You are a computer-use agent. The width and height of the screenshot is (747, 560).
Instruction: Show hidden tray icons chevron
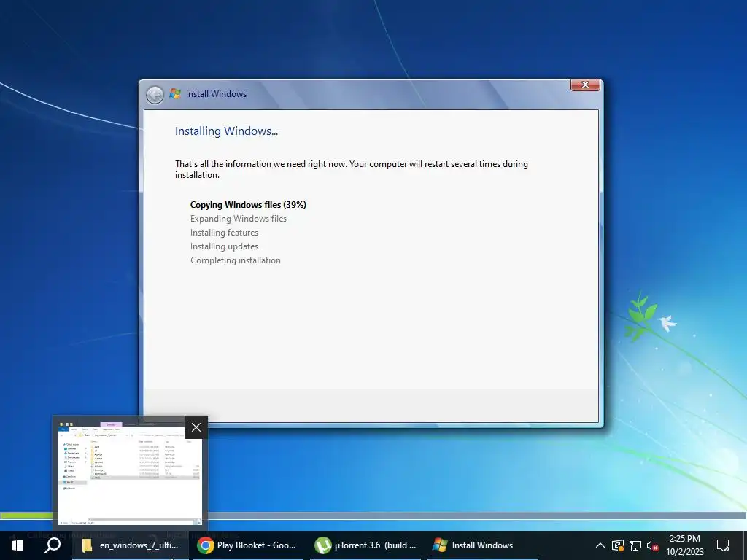(600, 545)
